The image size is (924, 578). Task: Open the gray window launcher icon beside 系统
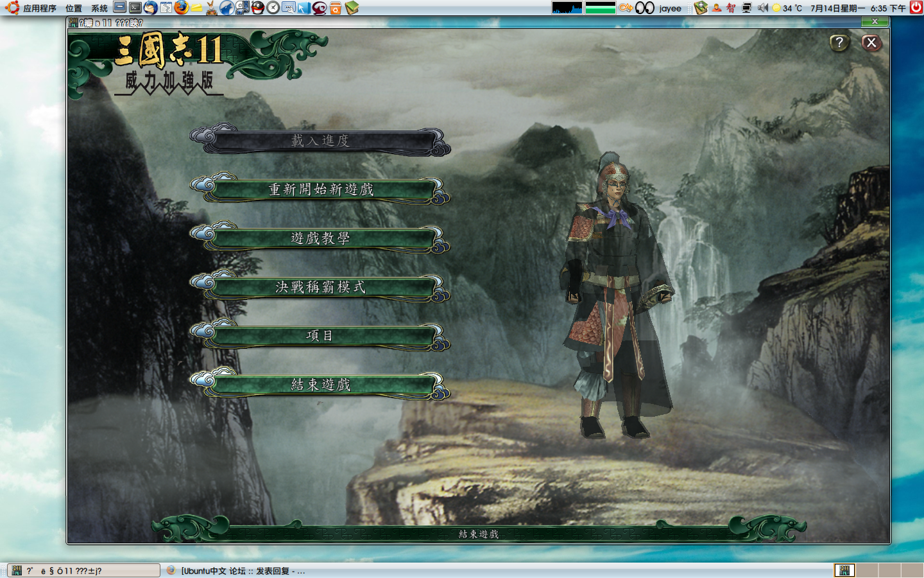tap(120, 7)
